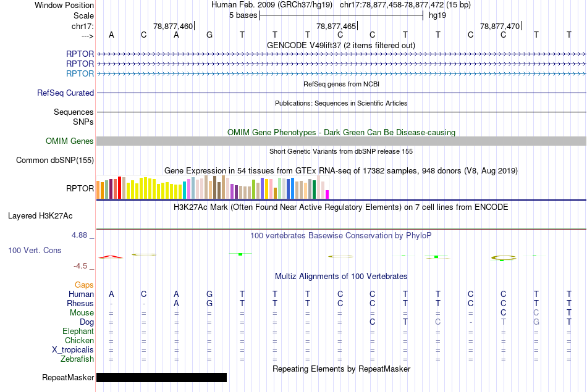The height and width of the screenshot is (392, 587).
Task: Click 'Short Genetic Variants from dbSNP release 155'
Action: pos(341,151)
